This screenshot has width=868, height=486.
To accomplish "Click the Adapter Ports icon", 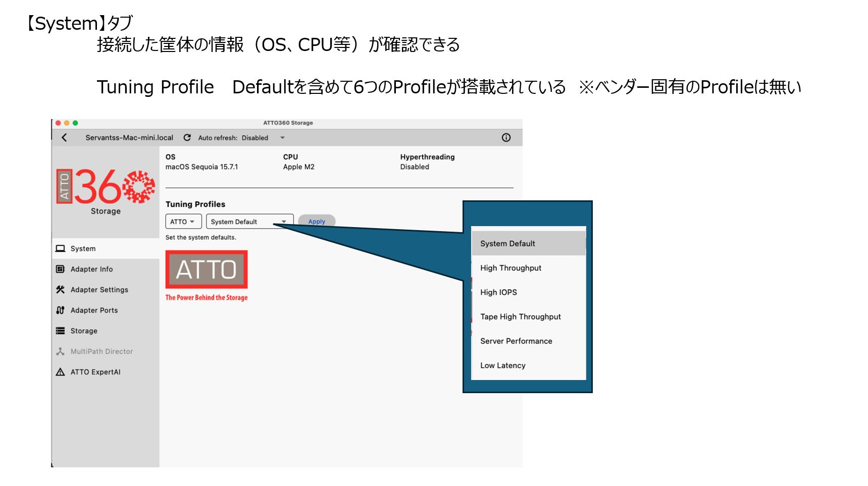I will [61, 310].
